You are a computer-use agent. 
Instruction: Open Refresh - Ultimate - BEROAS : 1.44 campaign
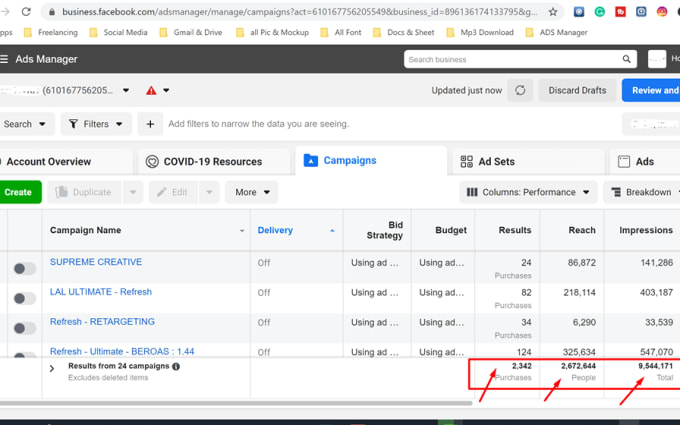coord(122,352)
